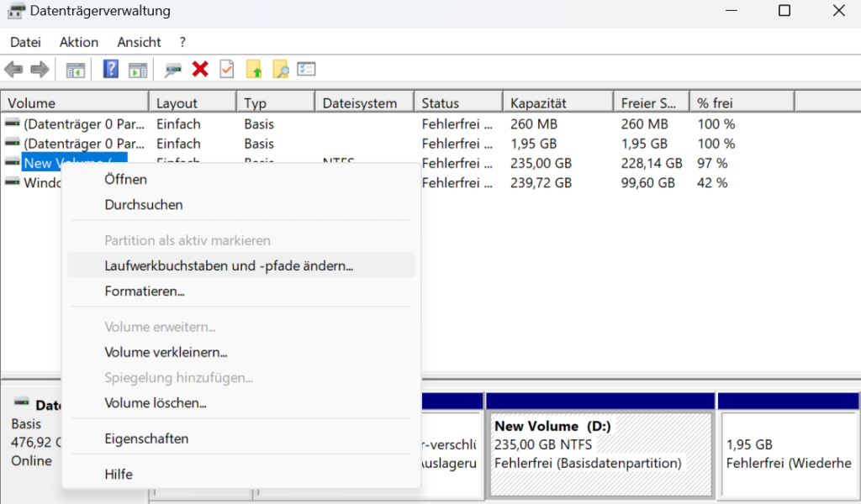Click the properties checkmark page icon
Viewport: 861px width, 504px height.
point(226,69)
